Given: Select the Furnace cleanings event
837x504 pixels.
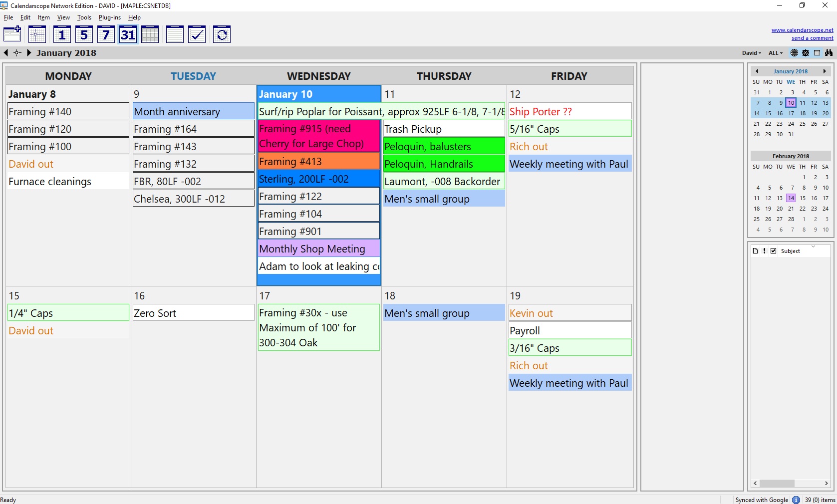Looking at the screenshot, I should coord(68,181).
